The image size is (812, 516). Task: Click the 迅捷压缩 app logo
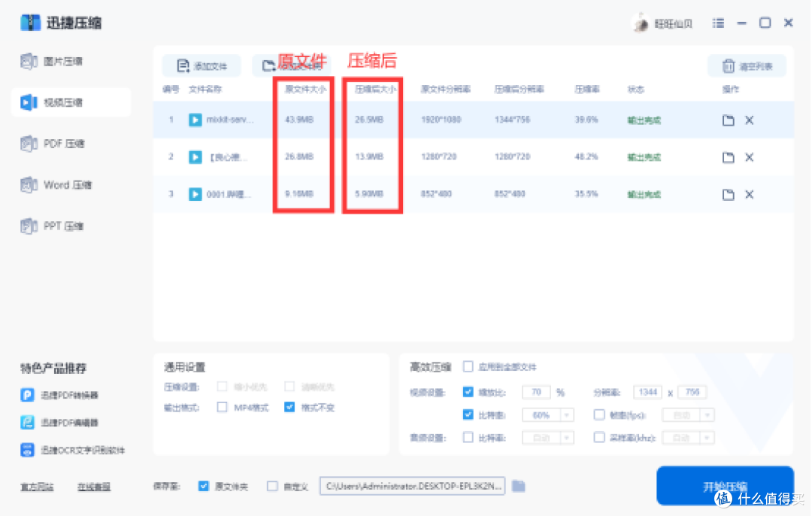pyautogui.click(x=30, y=23)
